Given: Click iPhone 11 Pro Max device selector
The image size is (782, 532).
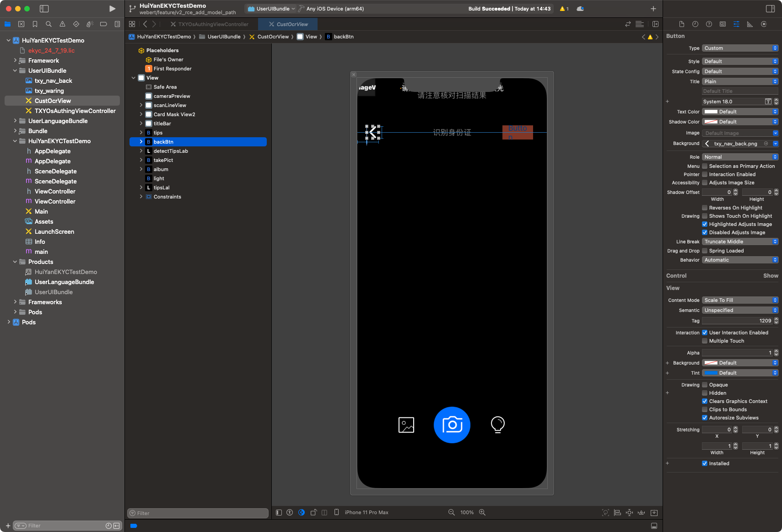Looking at the screenshot, I should [x=366, y=512].
